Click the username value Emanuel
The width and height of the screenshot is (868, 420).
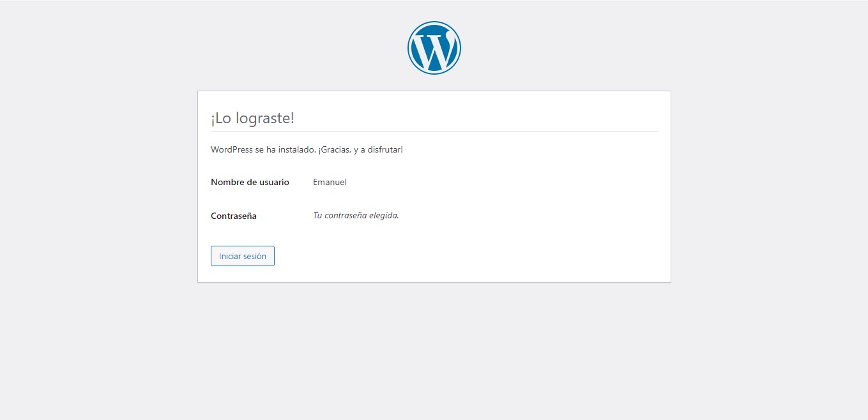330,182
